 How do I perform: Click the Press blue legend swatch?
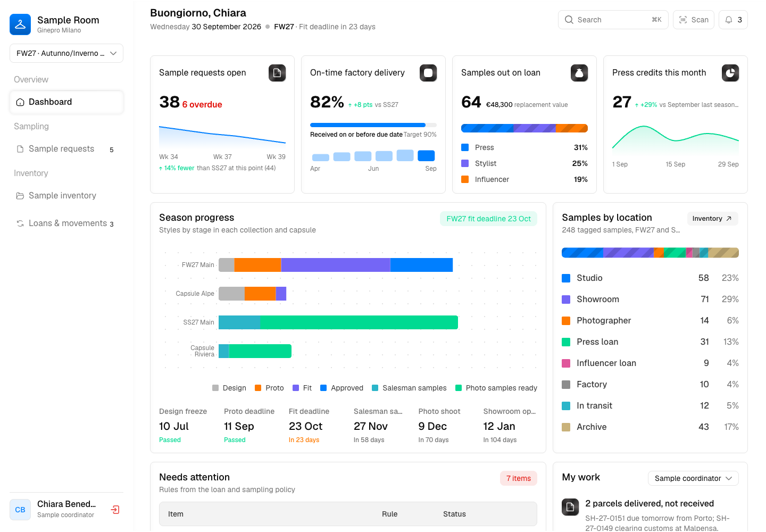[x=465, y=147]
